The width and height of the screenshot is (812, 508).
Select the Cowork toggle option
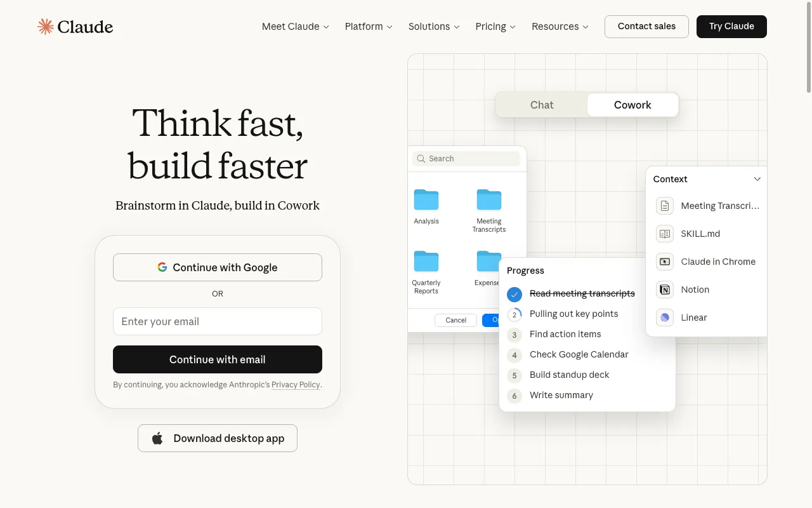coord(632,105)
